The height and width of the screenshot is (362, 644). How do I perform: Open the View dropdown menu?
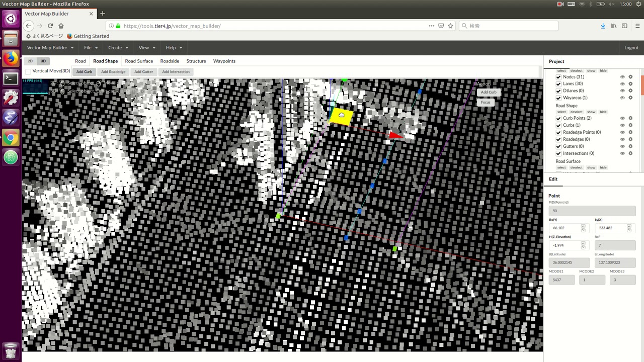tap(147, 48)
